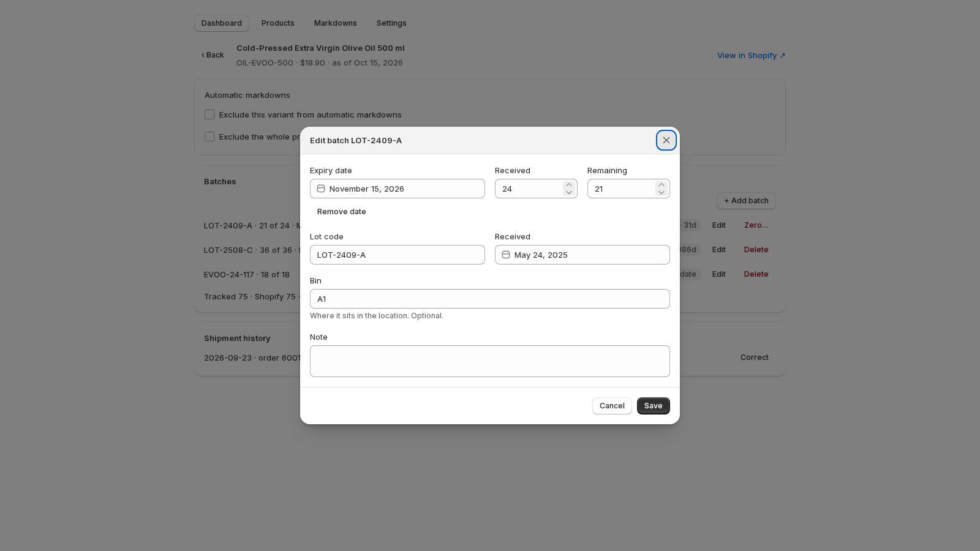Click the 'Tracked 75 · Shopify 75' summary text
This screenshot has width=980, height=551.
(x=250, y=297)
